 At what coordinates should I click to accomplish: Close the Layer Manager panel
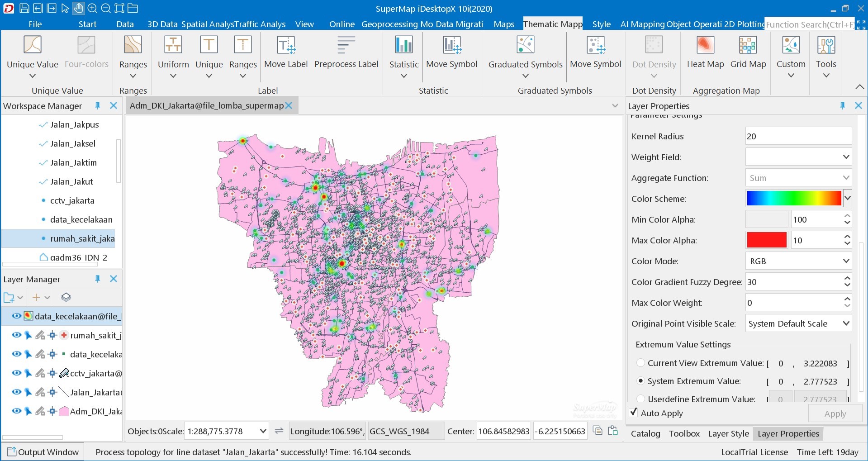(x=114, y=279)
